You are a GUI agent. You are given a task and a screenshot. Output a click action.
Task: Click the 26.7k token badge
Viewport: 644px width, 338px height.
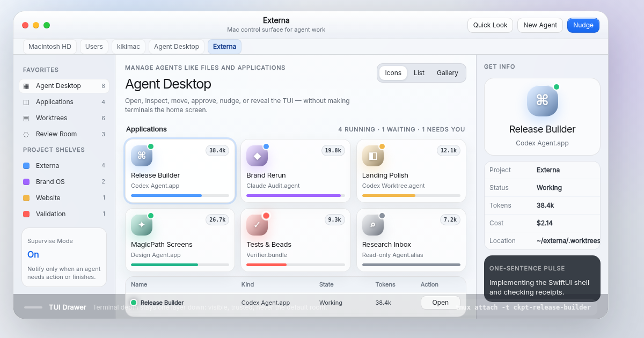[x=217, y=220]
